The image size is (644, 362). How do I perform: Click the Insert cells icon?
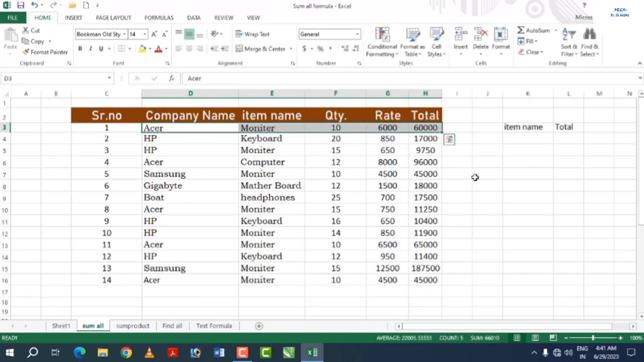coord(460,35)
